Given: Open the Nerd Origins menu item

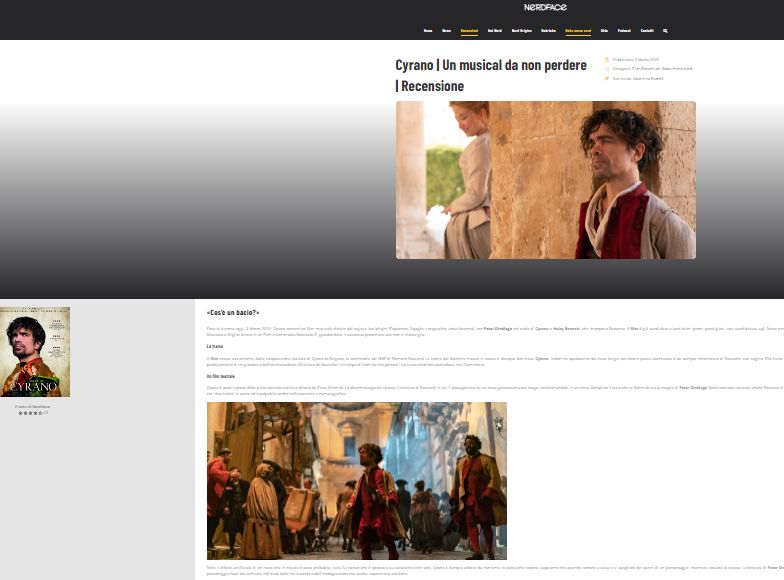Looking at the screenshot, I should [522, 30].
